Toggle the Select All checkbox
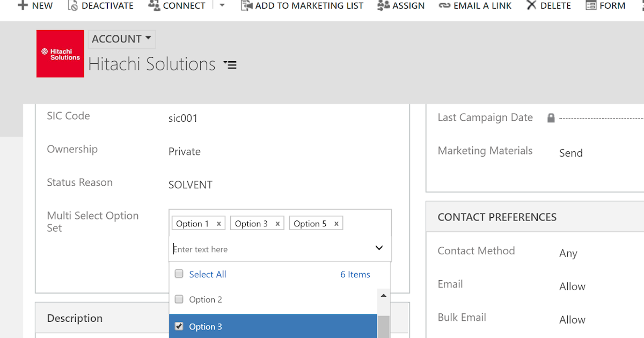Screen dimensions: 644x338 [179, 274]
